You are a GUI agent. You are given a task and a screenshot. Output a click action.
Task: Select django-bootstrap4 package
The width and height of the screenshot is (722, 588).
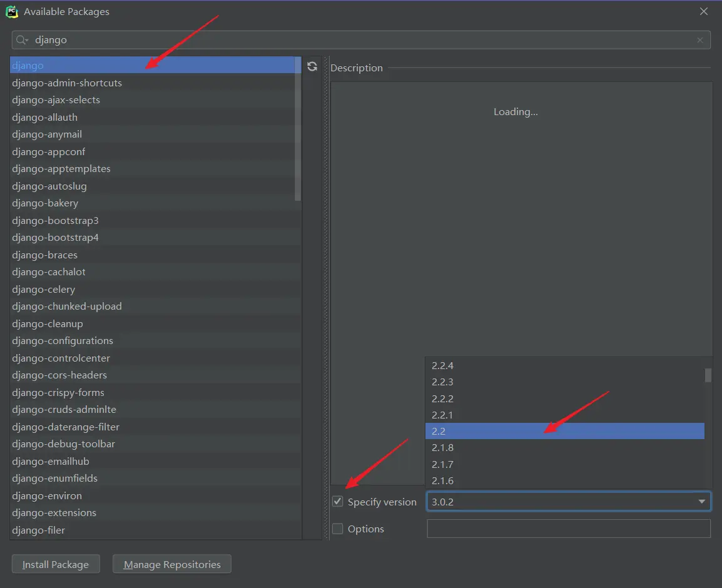(x=155, y=238)
